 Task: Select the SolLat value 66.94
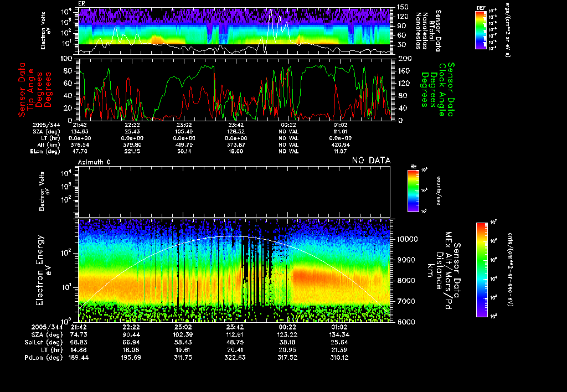pos(131,342)
